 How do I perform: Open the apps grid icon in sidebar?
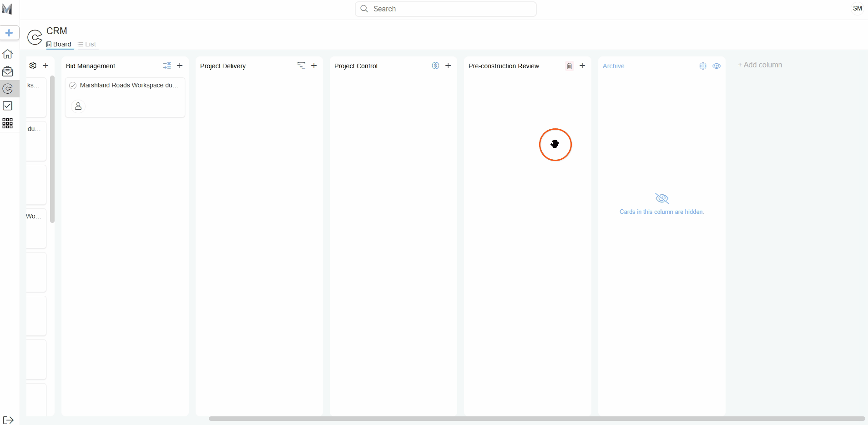pyautogui.click(x=8, y=123)
